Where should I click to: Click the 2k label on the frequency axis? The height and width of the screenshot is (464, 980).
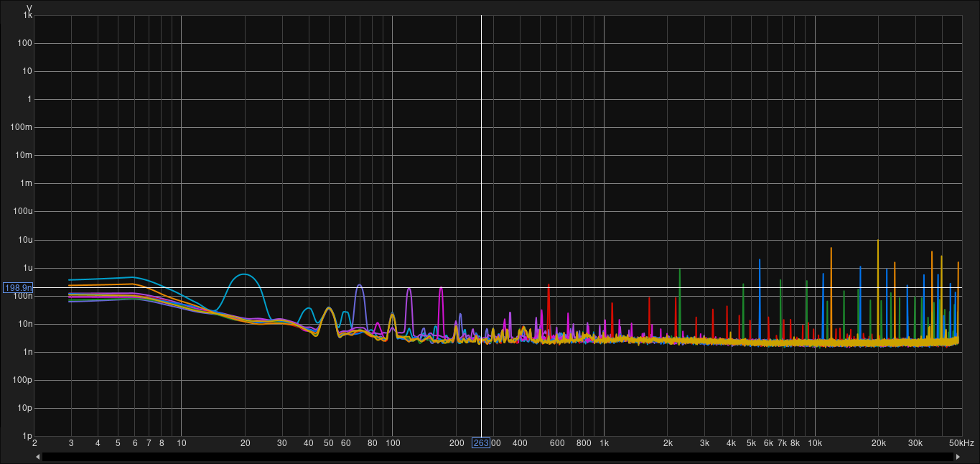tap(668, 443)
